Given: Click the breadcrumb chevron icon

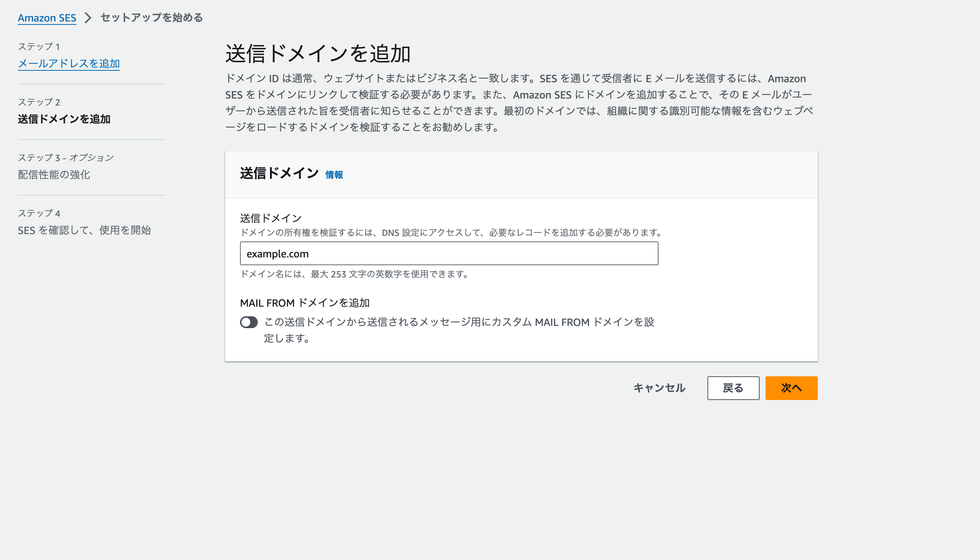Looking at the screenshot, I should pos(89,18).
